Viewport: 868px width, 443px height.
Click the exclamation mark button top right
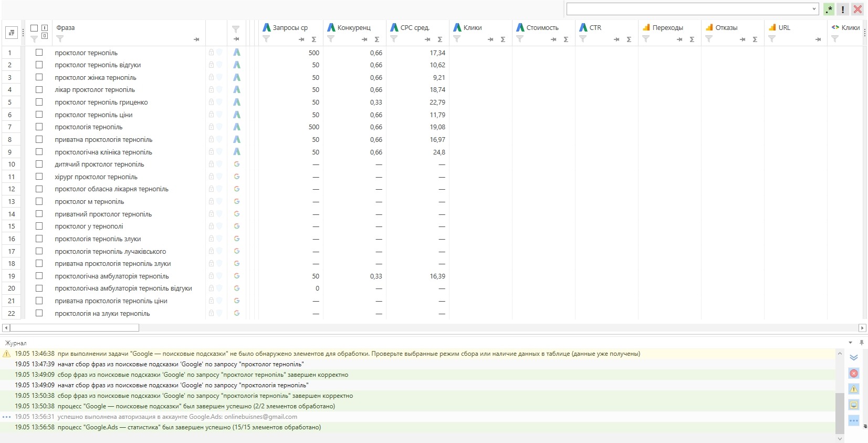coord(843,9)
